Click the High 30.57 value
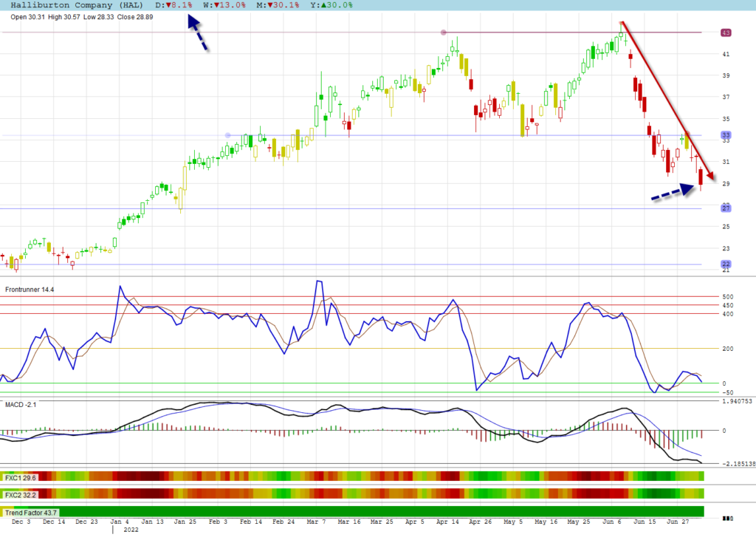The image size is (756, 543). click(64, 17)
